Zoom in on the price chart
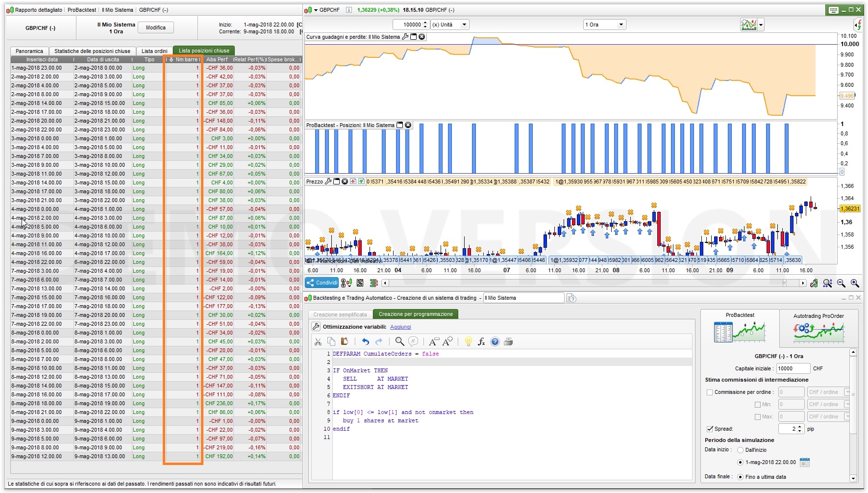Screen dimensions: 868x493 click(855, 283)
